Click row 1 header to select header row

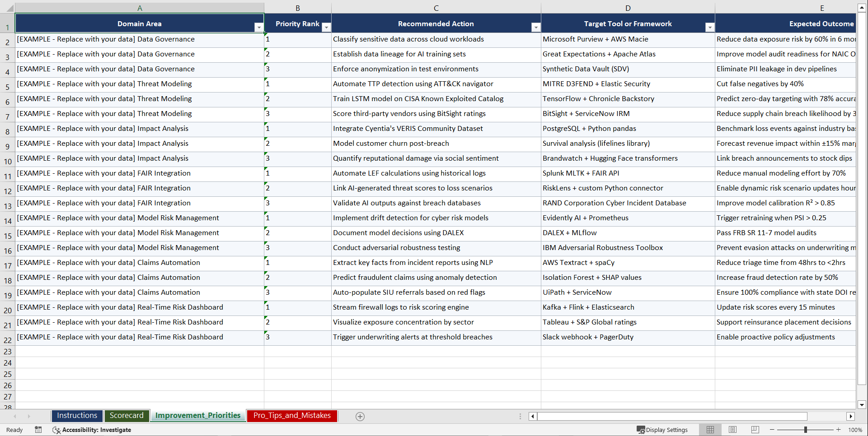(7, 23)
